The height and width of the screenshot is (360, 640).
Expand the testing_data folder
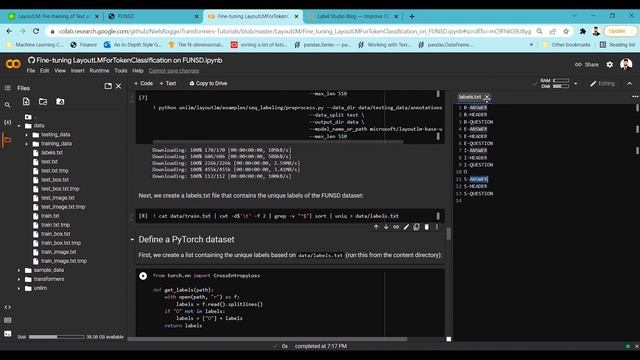[x=27, y=135]
